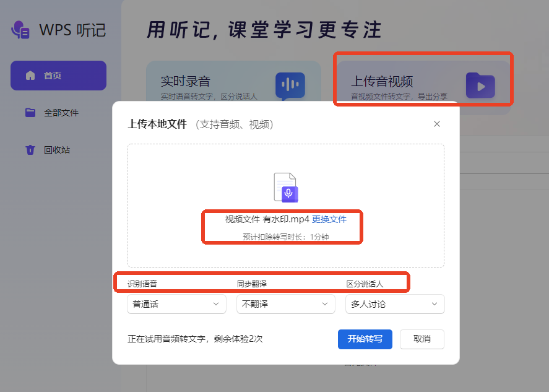Viewport: 549px width, 392px height.
Task: Click the chevron arrow in 多人讨论 dropdown
Action: [434, 304]
